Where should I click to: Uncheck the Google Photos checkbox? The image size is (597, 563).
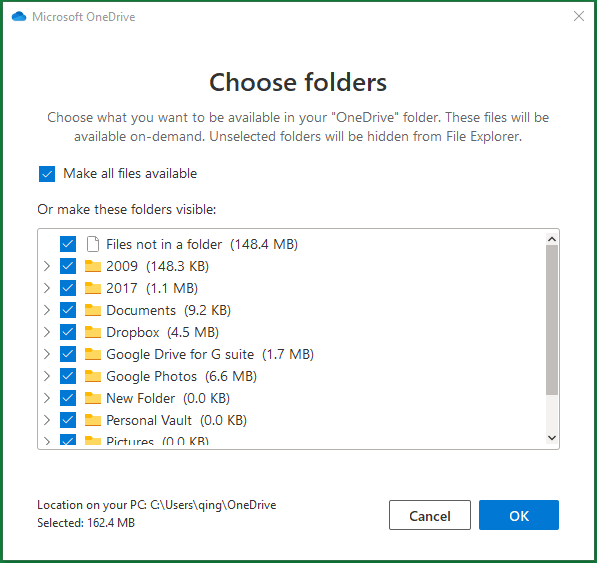click(68, 376)
